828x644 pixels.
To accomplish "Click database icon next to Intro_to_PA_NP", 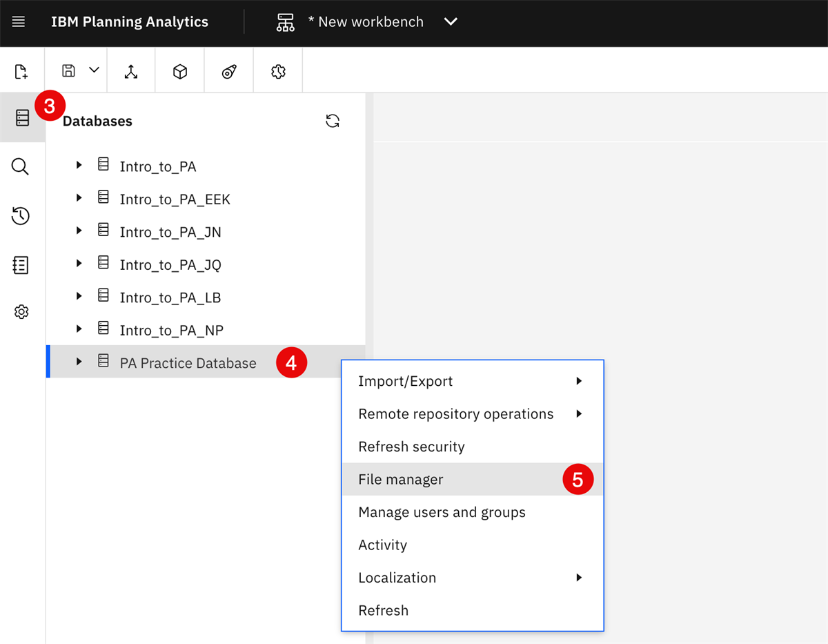I will tap(103, 329).
